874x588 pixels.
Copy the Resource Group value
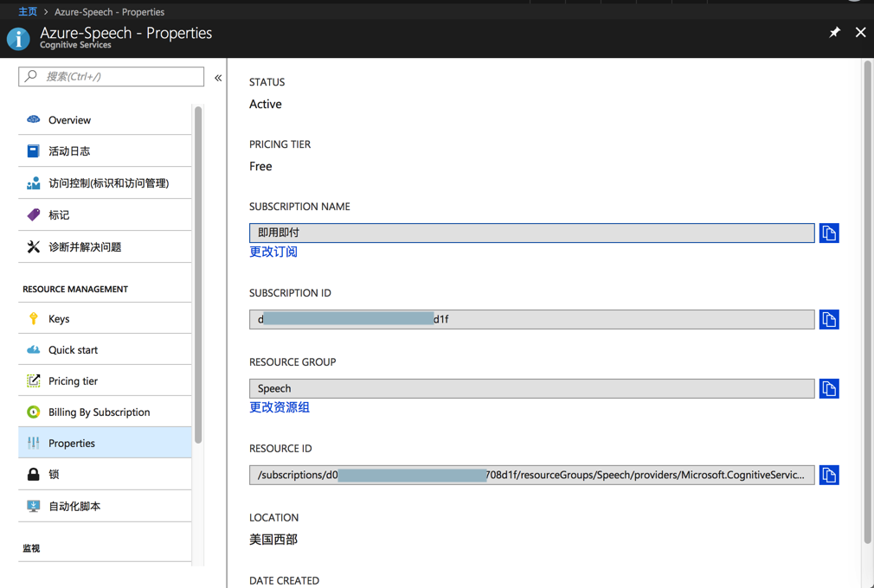pos(829,389)
